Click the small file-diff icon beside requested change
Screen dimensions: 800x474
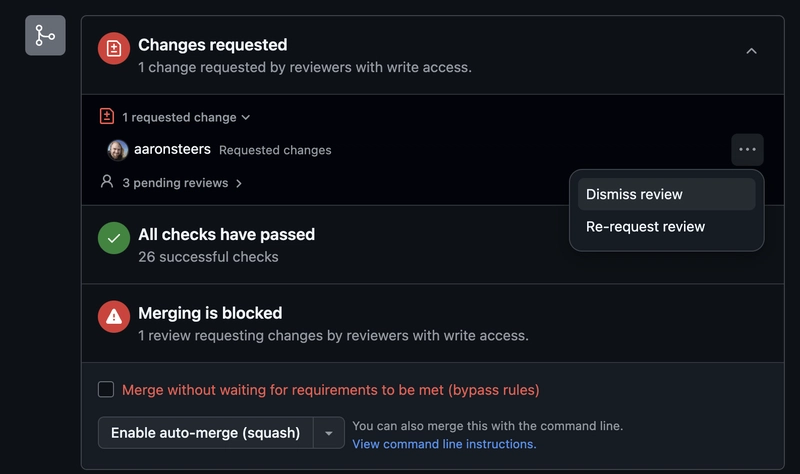pyautogui.click(x=107, y=116)
